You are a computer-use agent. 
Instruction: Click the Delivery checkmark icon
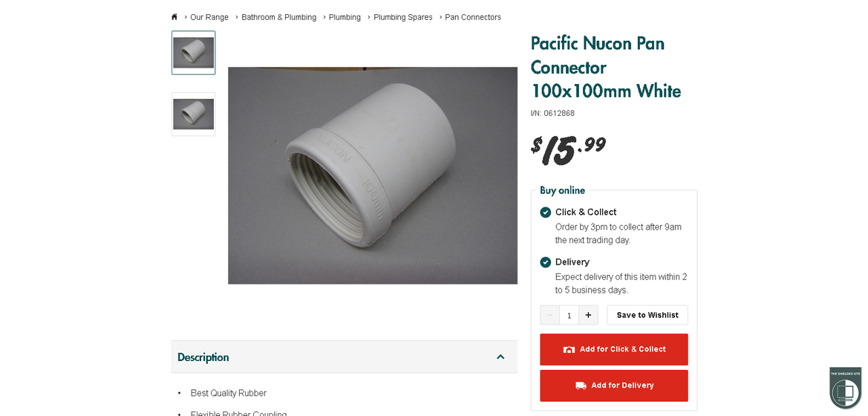coord(546,262)
